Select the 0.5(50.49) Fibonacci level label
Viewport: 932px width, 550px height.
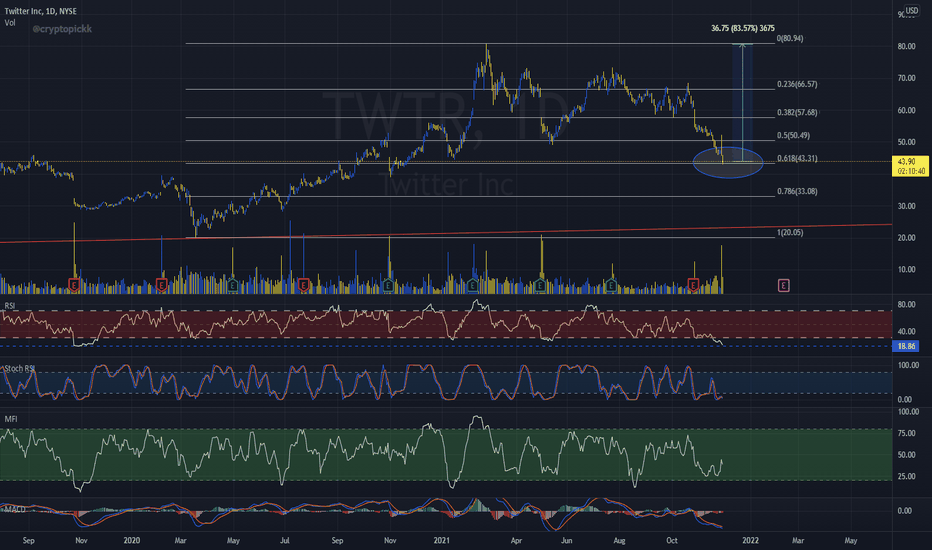[x=794, y=136]
